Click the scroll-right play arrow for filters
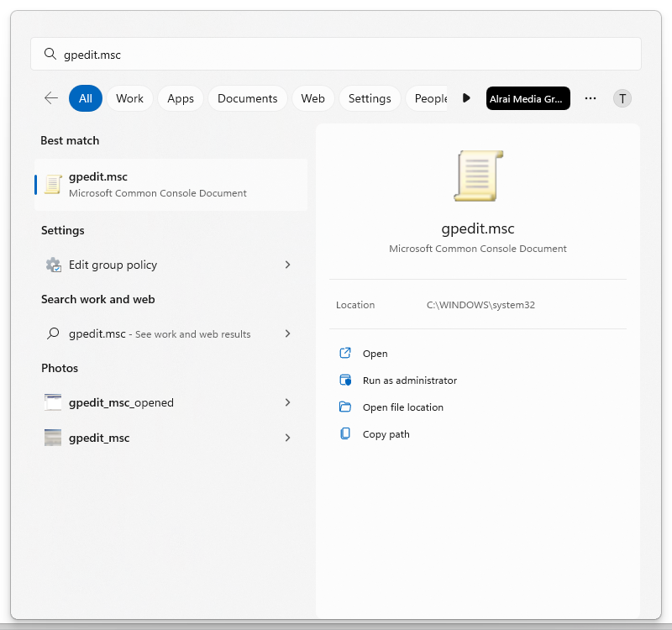Screen dimensions: 672x630 click(x=466, y=98)
